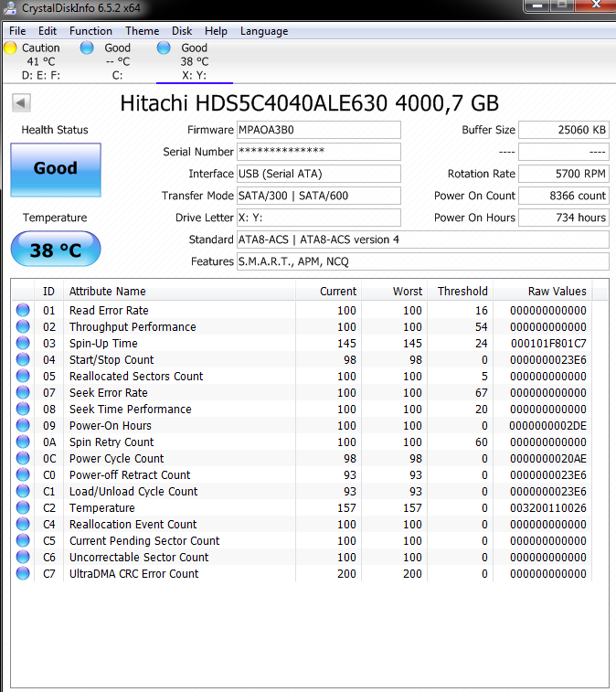Click raw value 003200110026

(548, 508)
